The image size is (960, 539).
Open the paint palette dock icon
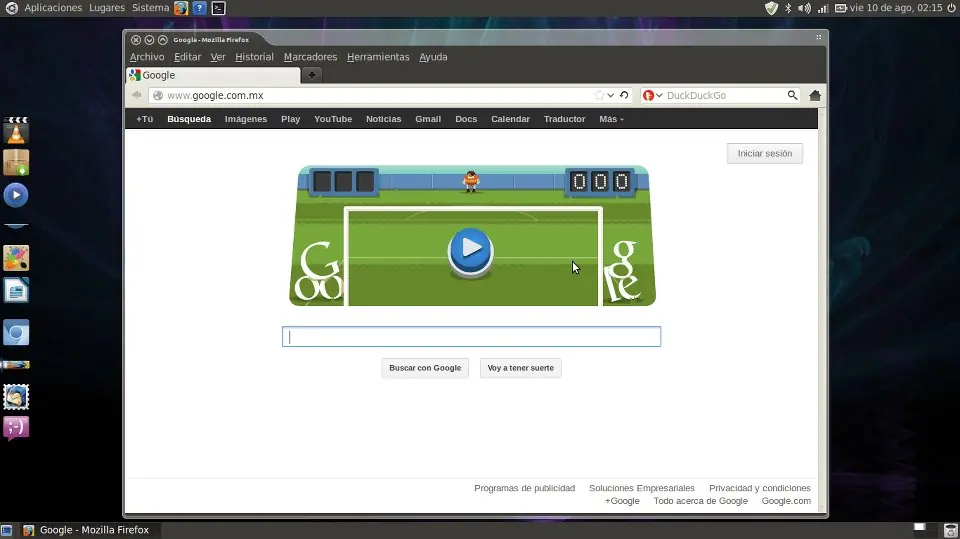coord(16,258)
